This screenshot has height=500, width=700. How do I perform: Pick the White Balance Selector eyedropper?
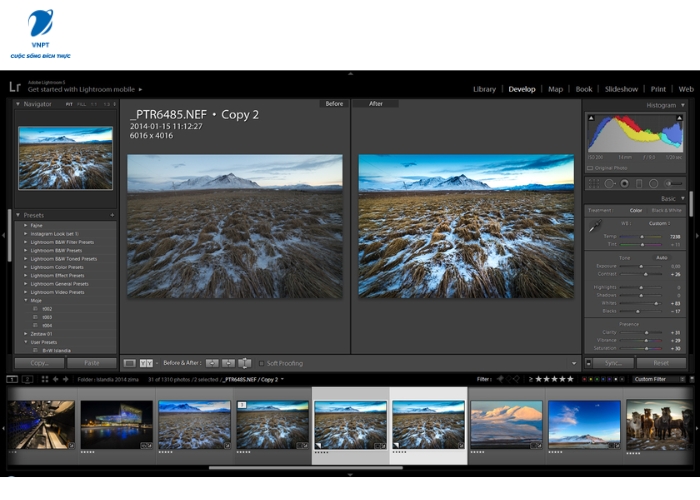pos(595,227)
